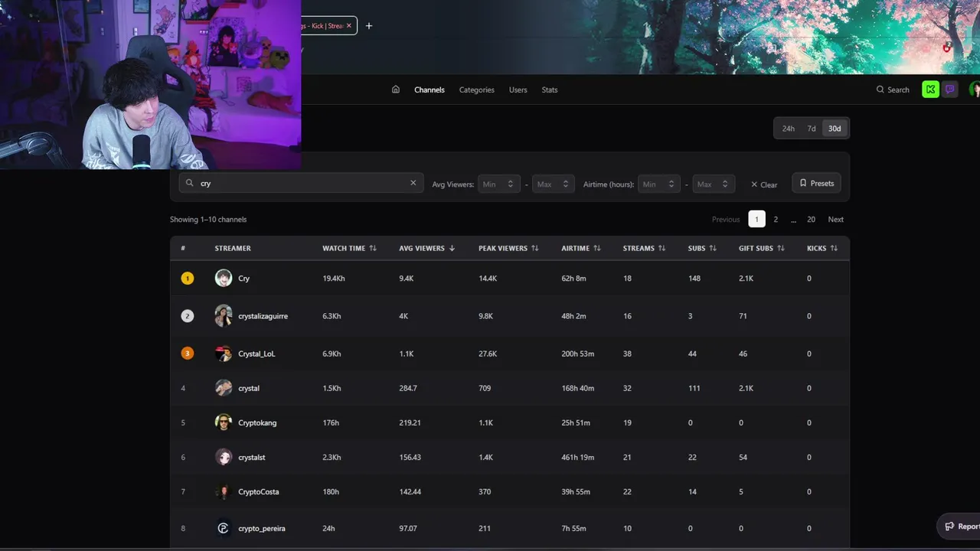
Task: Switch to Kick platform green icon
Action: tap(930, 90)
